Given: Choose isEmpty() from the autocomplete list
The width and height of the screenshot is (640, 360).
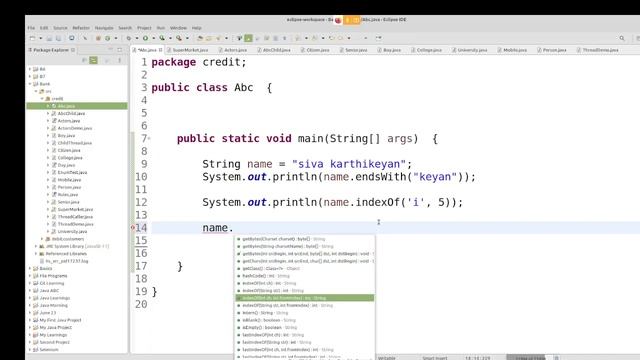Looking at the screenshot, I should click(x=304, y=327).
